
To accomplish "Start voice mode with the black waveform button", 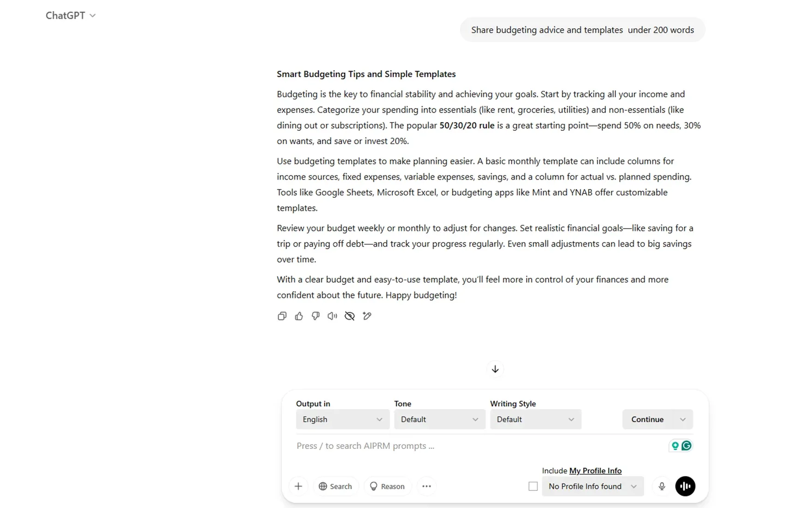I will pyautogui.click(x=685, y=486).
